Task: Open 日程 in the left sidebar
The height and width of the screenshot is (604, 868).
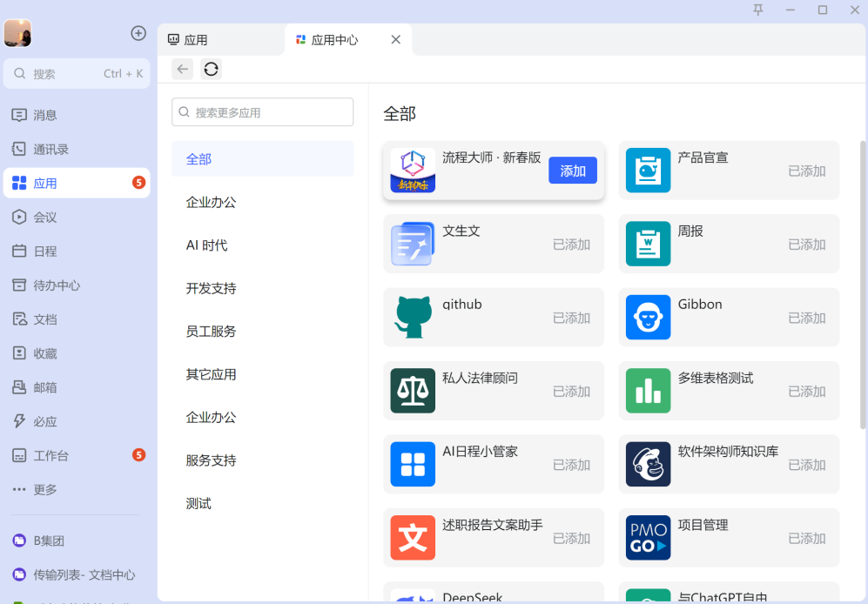Action: coord(77,252)
